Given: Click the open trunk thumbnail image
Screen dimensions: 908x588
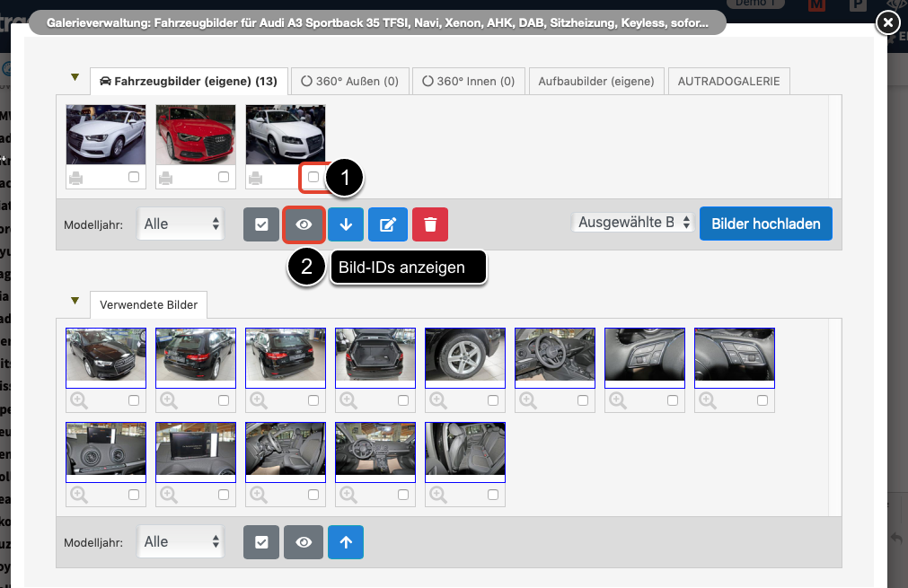Looking at the screenshot, I should pyautogui.click(x=375, y=357).
